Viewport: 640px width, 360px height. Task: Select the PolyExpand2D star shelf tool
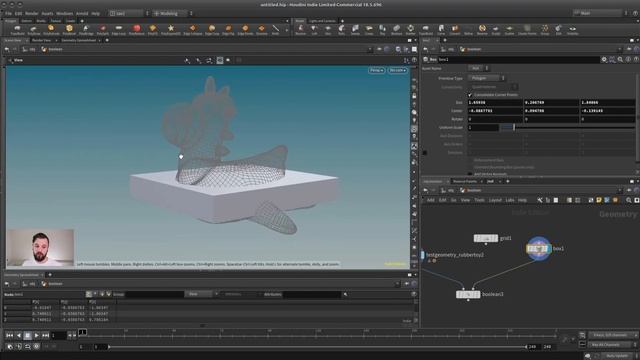[171, 29]
